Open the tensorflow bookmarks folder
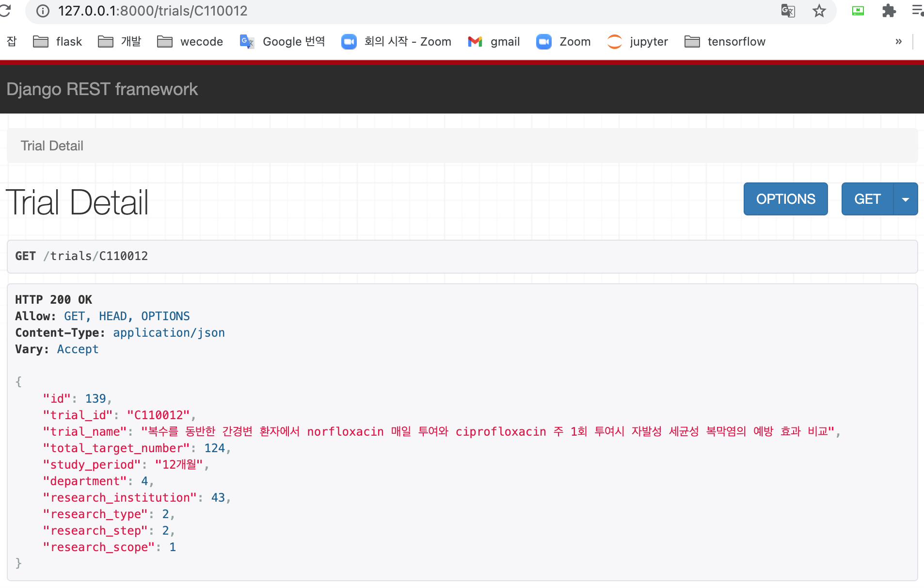The height and width of the screenshot is (588, 924). click(x=724, y=42)
